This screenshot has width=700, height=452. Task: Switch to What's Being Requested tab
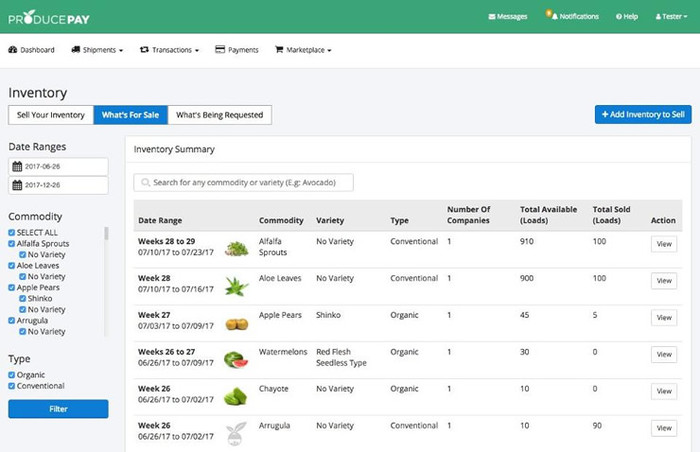pyautogui.click(x=220, y=115)
